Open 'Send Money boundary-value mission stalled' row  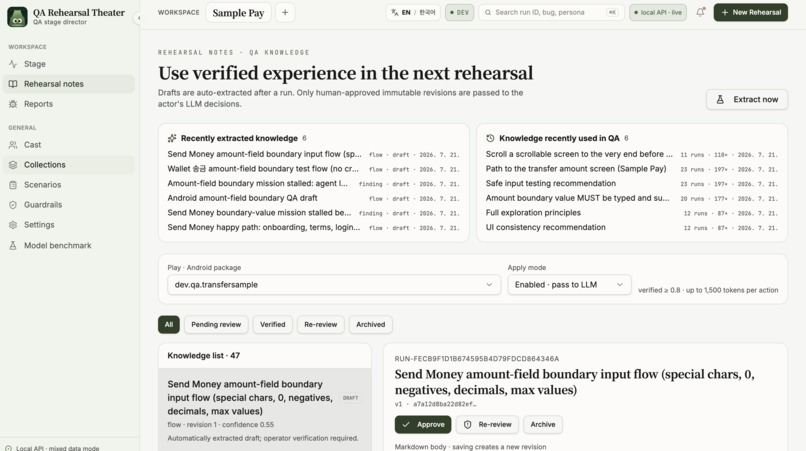point(314,212)
